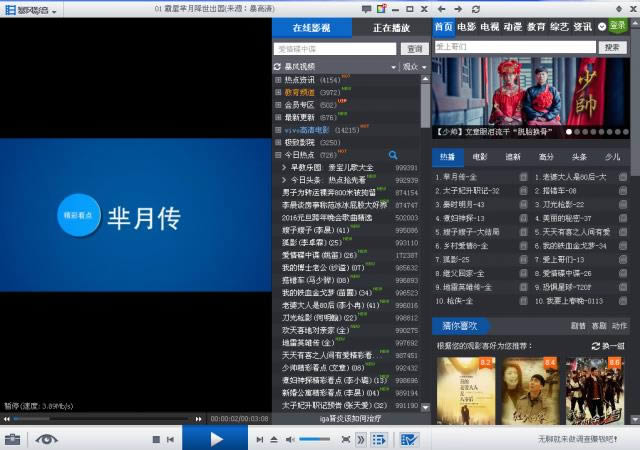This screenshot has height=450, width=640.
Task: Seek within the playback progress bar
Action: click(102, 419)
